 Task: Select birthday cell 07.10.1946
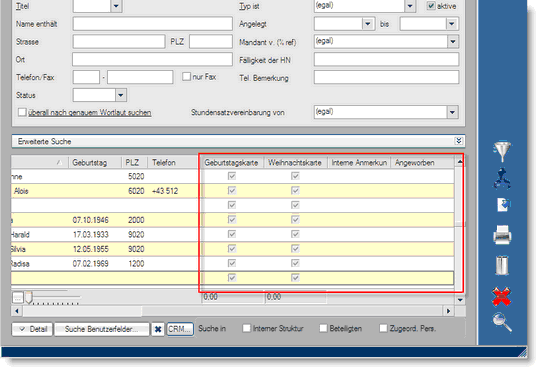click(x=91, y=220)
